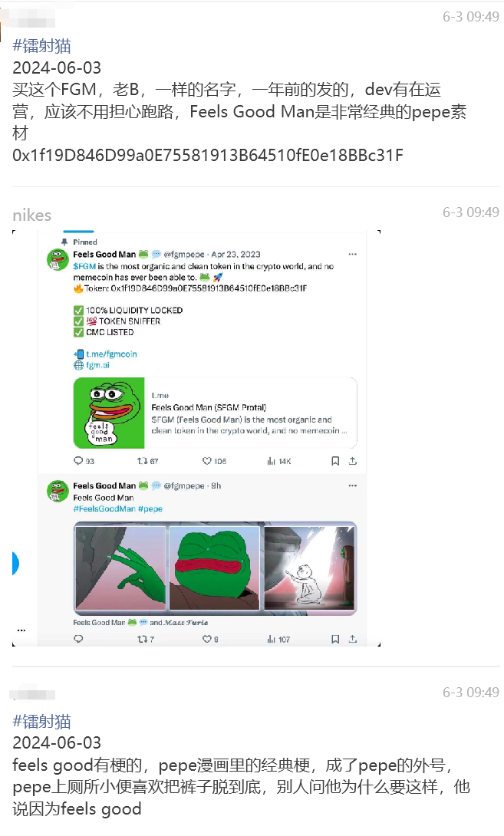Select first #镭射猫 hashtag at top
This screenshot has height=836, width=504.
[41, 46]
